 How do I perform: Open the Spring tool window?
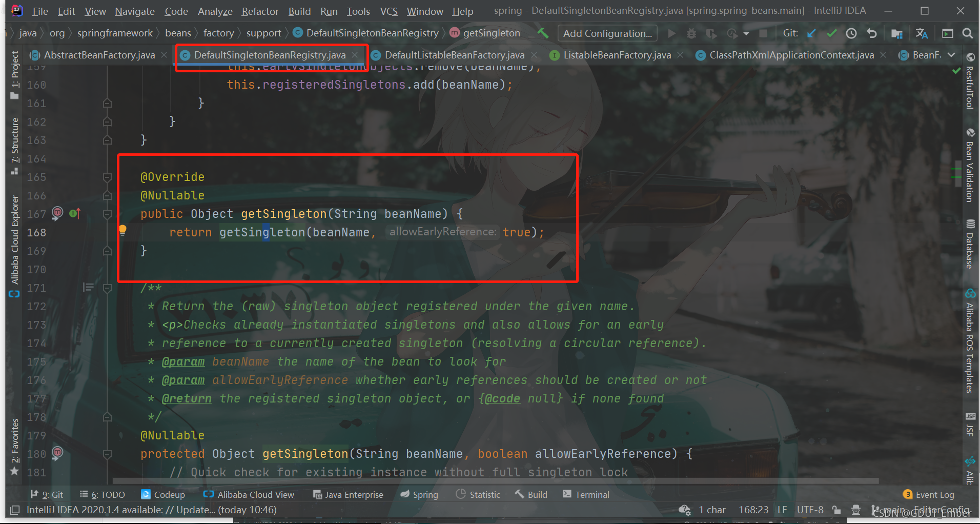[x=419, y=494]
